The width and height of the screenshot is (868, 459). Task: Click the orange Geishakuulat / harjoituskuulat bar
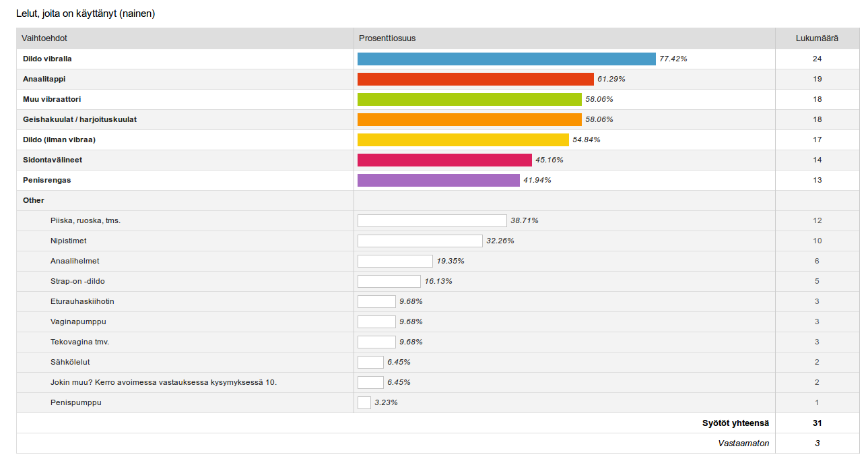[469, 119]
